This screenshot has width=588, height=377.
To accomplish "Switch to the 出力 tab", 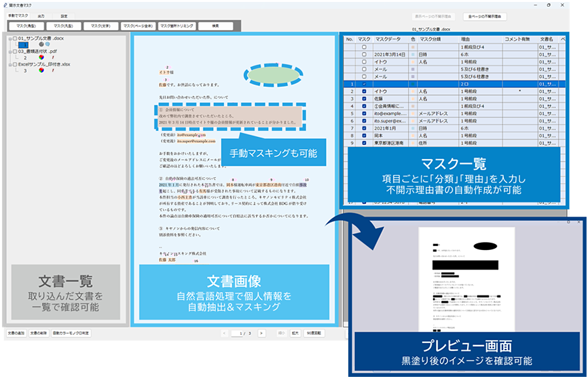I will pyautogui.click(x=41, y=15).
